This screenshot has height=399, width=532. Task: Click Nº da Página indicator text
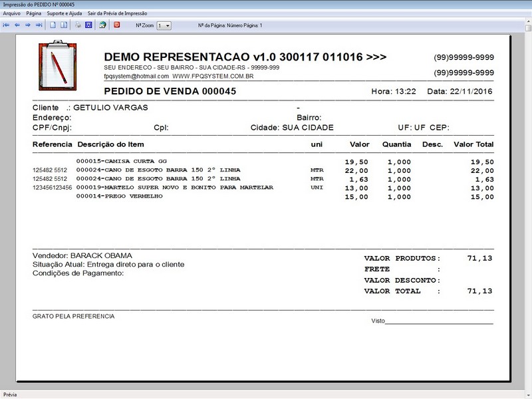[230, 25]
